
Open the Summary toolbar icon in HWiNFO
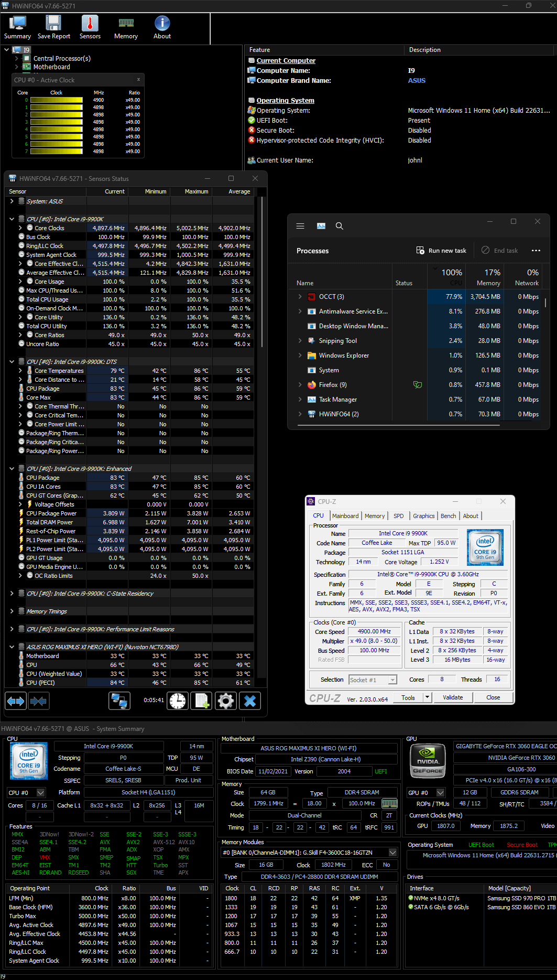coord(17,27)
